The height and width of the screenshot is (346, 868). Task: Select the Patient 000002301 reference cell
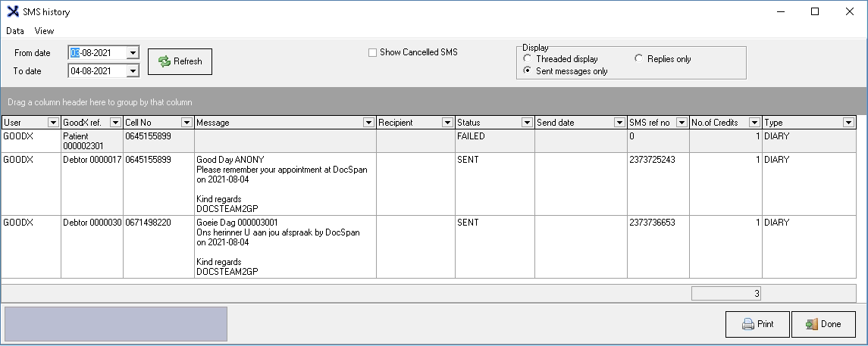pyautogui.click(x=92, y=141)
